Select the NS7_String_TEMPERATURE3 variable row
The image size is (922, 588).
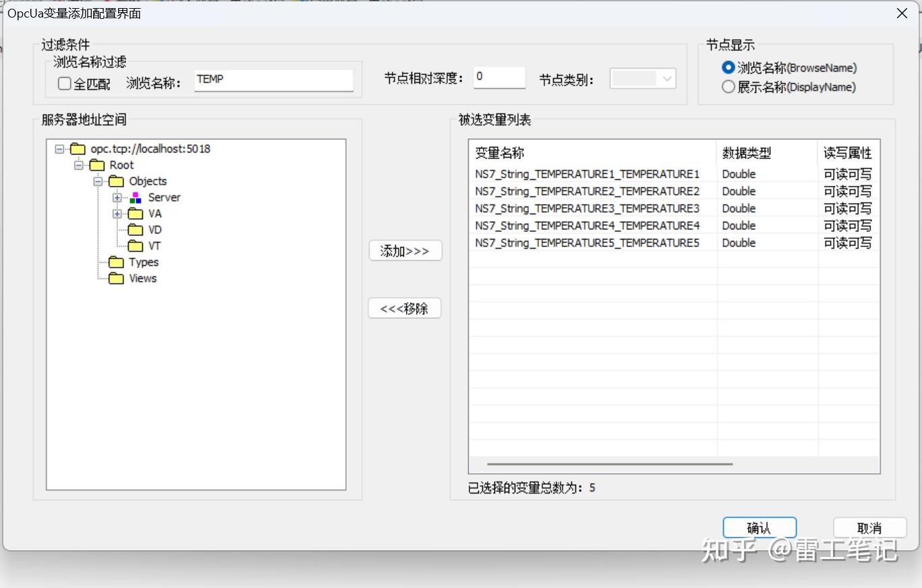click(587, 208)
